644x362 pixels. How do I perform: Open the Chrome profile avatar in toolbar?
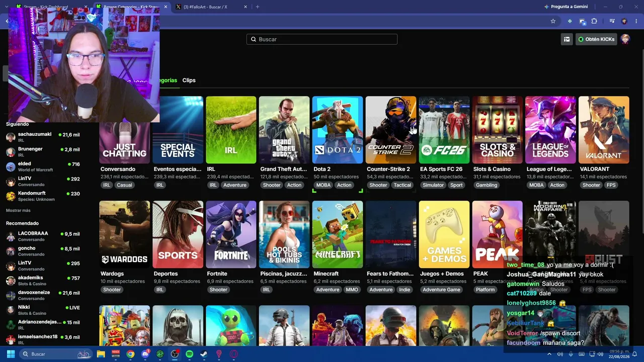[x=624, y=21]
